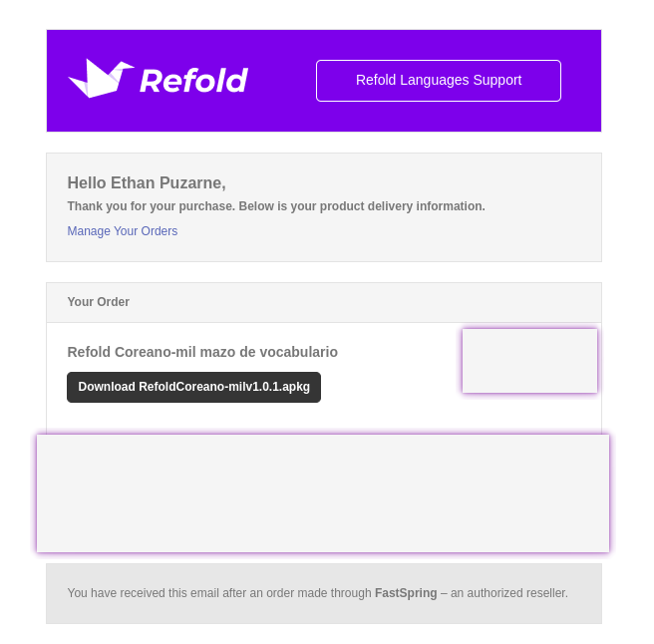Viewport: 654px width, 644px height.
Task: Click 'an authorized reseller' footer text
Action: 508,593
